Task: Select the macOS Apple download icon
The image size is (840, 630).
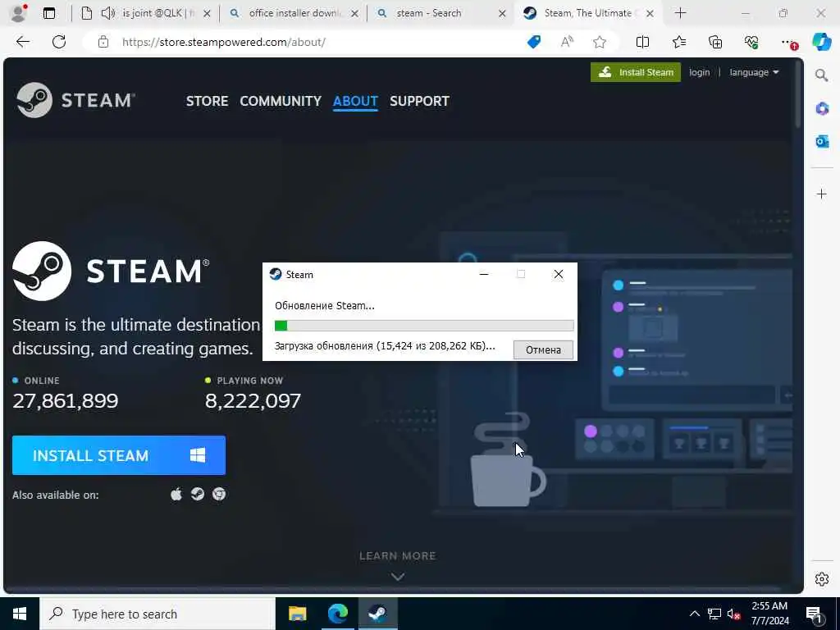Action: point(176,494)
